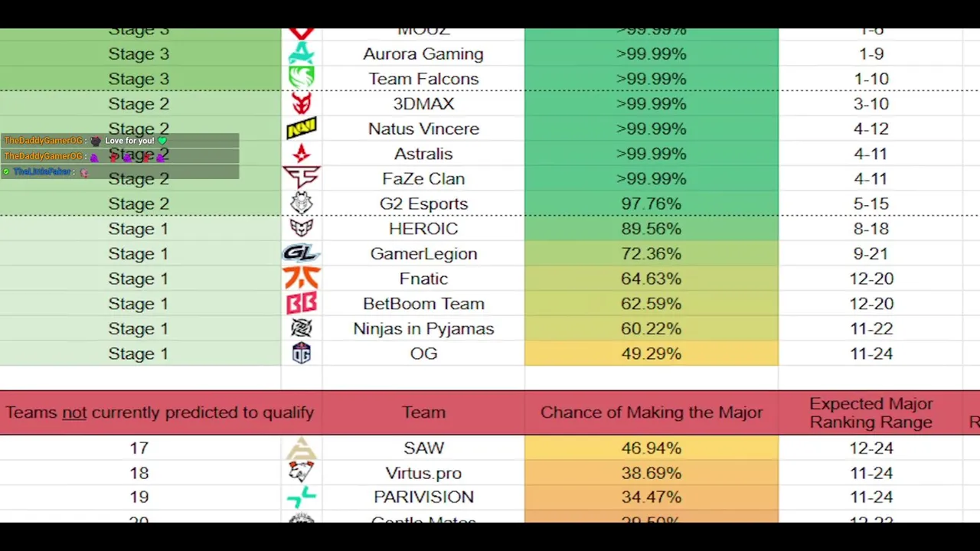Select the HEROIC team name cell
The width and height of the screenshot is (980, 551).
click(x=423, y=229)
